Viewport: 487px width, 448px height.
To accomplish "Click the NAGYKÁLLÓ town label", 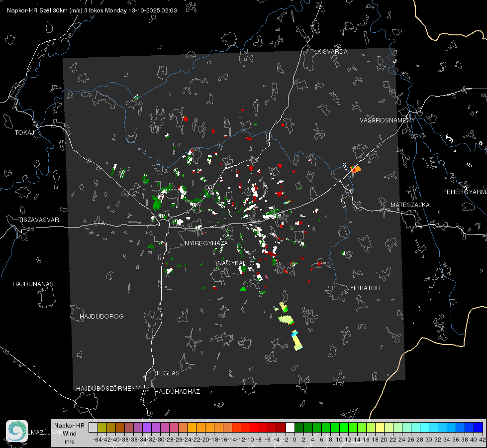I will coord(236,263).
